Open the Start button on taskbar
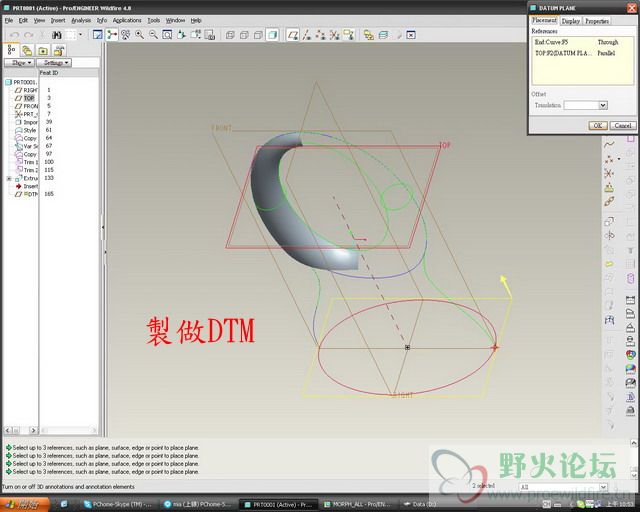The image size is (640, 512). 24,505
